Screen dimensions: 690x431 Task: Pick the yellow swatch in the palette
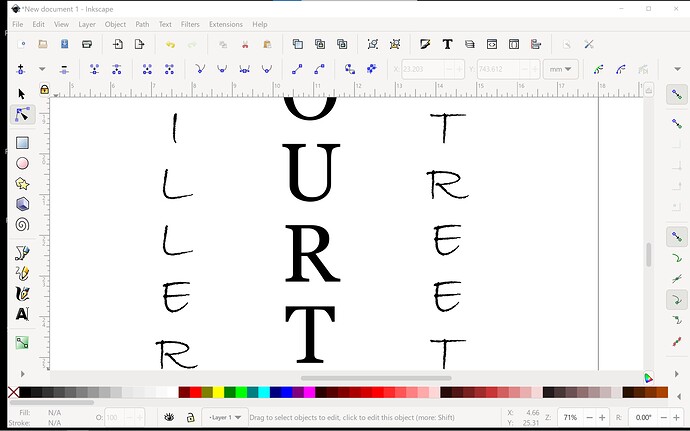click(x=218, y=393)
